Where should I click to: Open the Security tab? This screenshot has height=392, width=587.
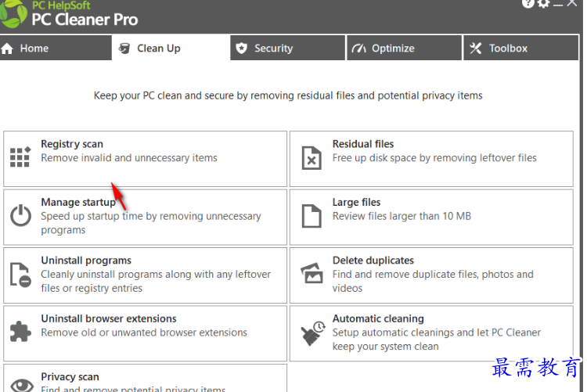287,48
